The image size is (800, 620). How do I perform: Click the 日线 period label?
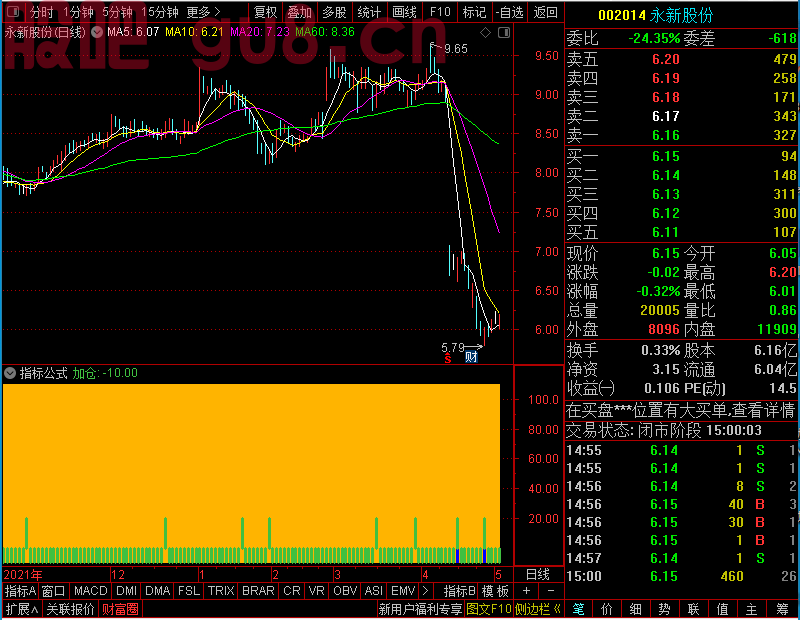pyautogui.click(x=538, y=575)
